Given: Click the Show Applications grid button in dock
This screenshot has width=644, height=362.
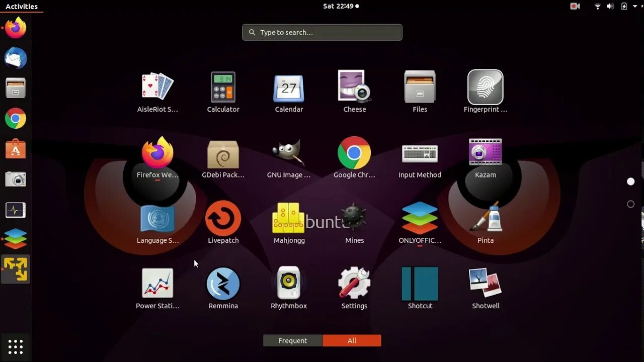Looking at the screenshot, I should tap(16, 347).
